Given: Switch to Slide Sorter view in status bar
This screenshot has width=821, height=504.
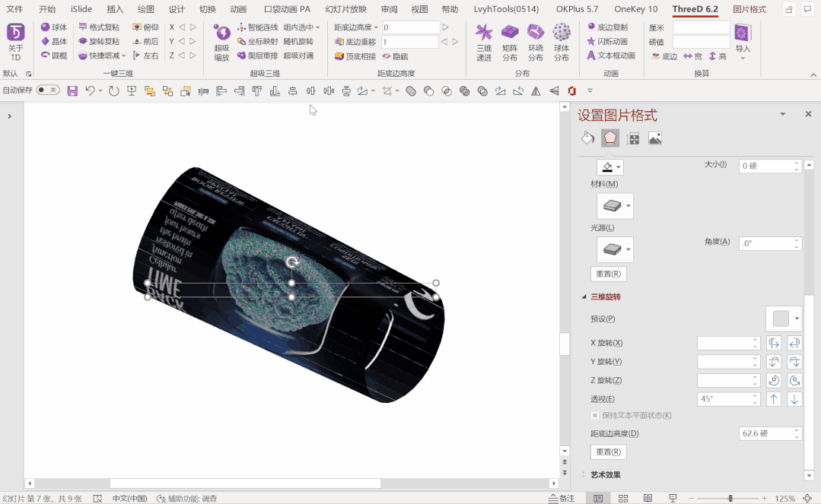Looking at the screenshot, I should (623, 498).
